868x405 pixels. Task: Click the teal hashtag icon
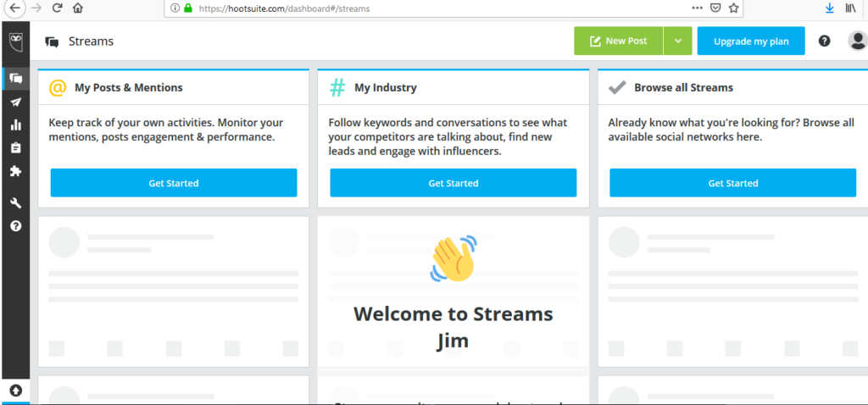pyautogui.click(x=337, y=87)
